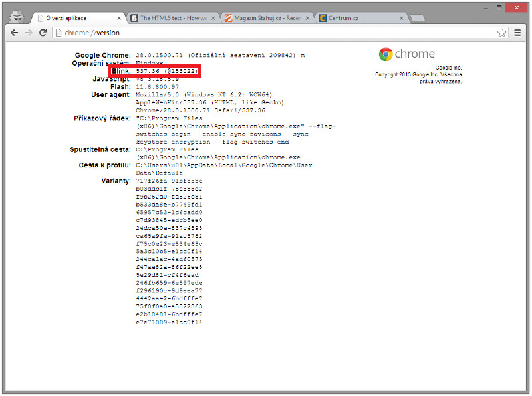Switch to the Magazín Stahuj.cz tab
This screenshot has width=532, height=396.
coord(267,18)
